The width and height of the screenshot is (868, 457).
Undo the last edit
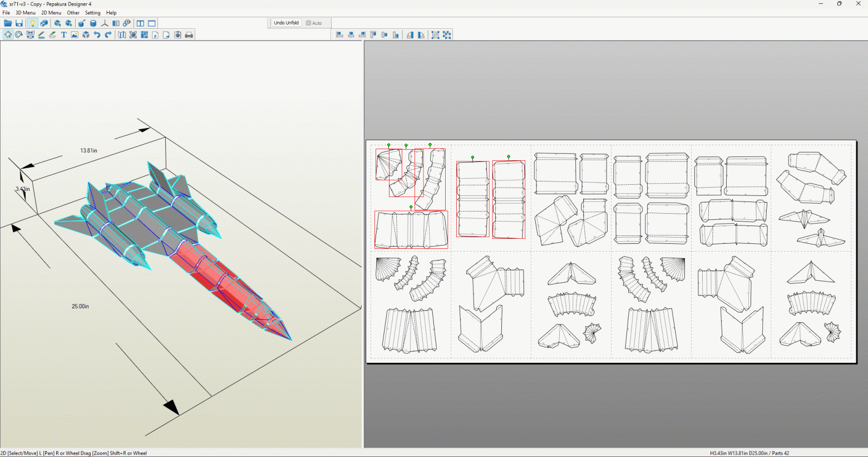pyautogui.click(x=96, y=34)
